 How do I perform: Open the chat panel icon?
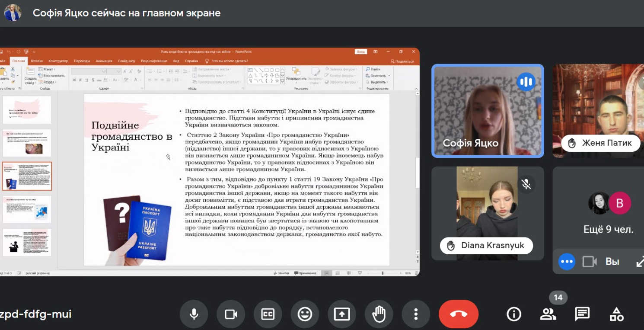point(582,314)
